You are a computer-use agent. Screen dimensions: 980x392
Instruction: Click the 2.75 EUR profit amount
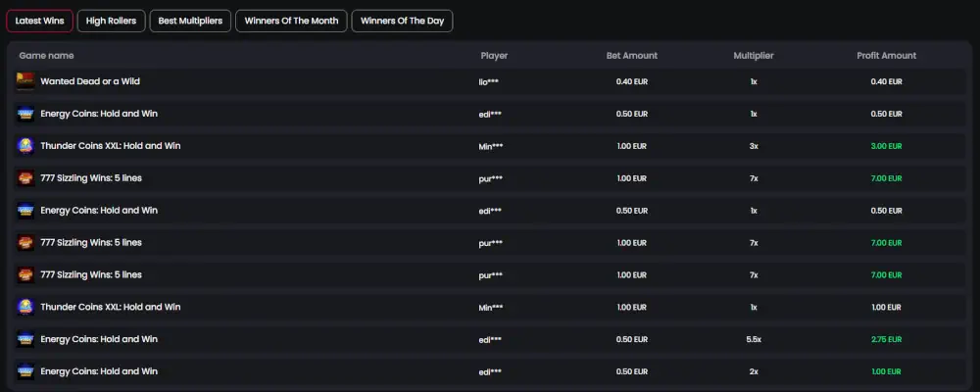[x=886, y=340]
